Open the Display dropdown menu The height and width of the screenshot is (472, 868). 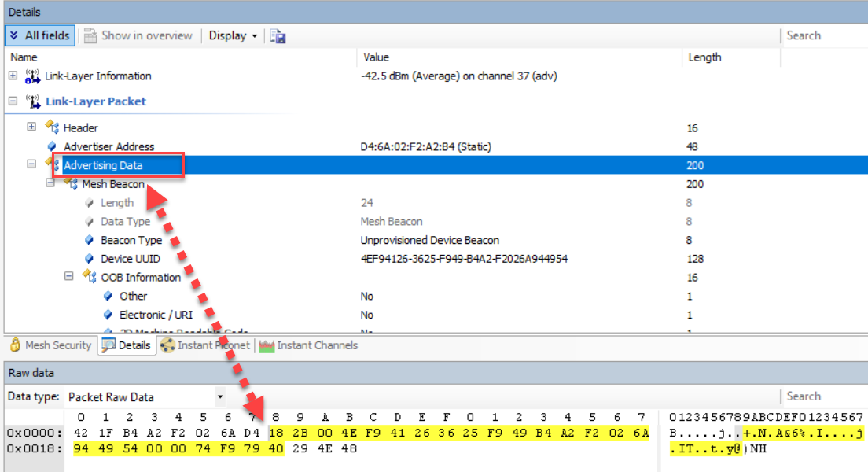233,35
